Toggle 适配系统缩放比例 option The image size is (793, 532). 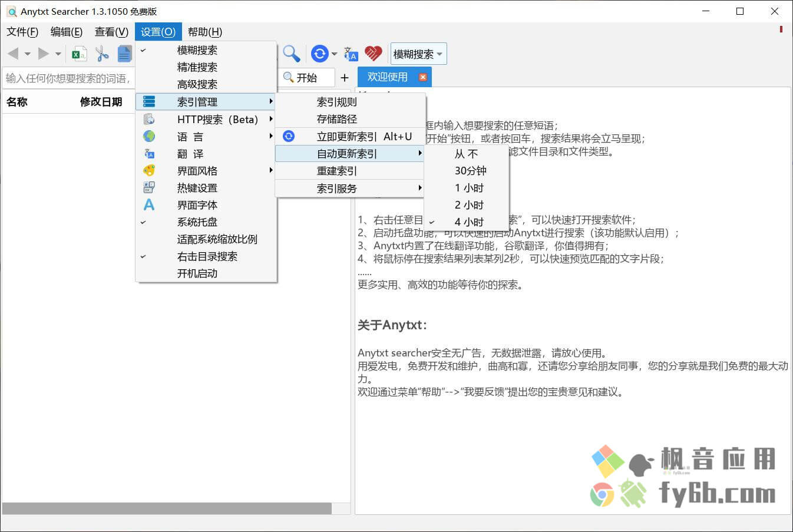pos(206,239)
